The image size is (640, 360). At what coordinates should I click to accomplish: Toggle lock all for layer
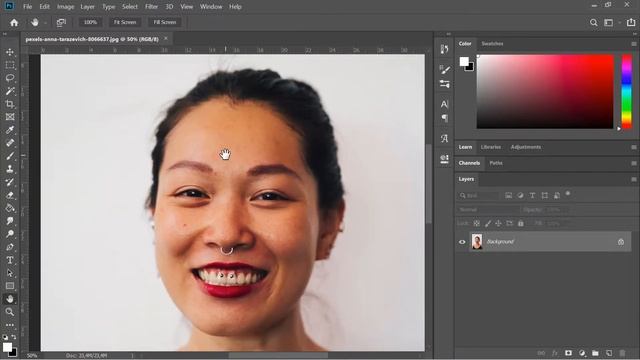[x=521, y=223]
